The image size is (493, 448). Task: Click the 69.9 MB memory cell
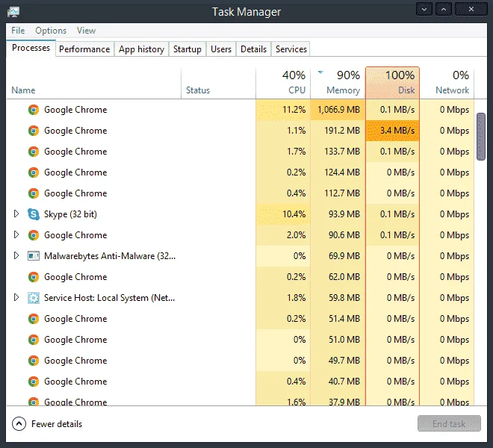[338, 256]
